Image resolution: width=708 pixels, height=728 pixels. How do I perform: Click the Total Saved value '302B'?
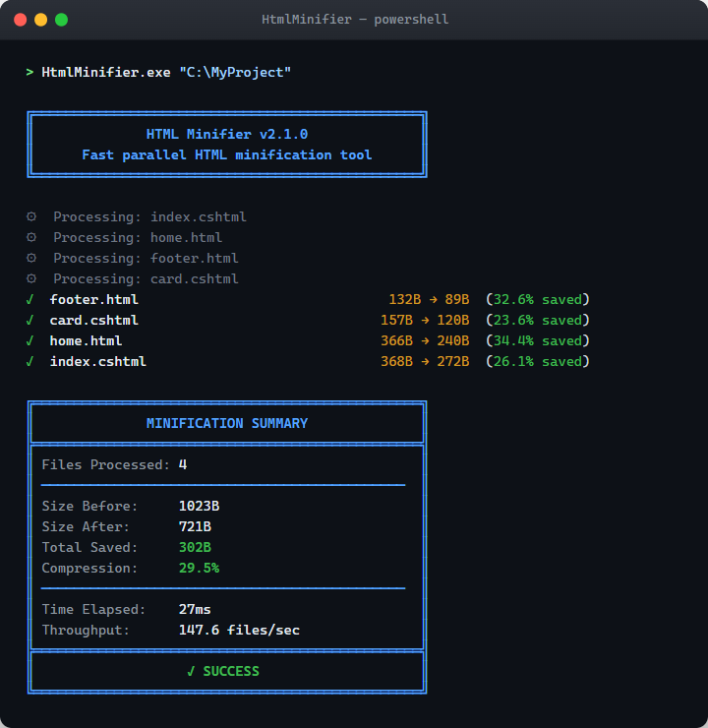pos(195,547)
